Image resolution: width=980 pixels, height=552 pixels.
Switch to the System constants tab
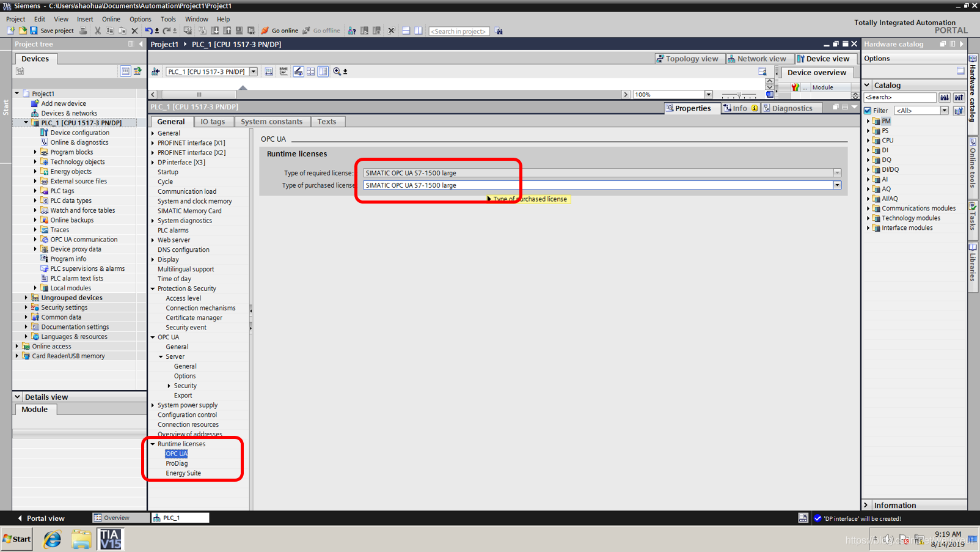271,122
